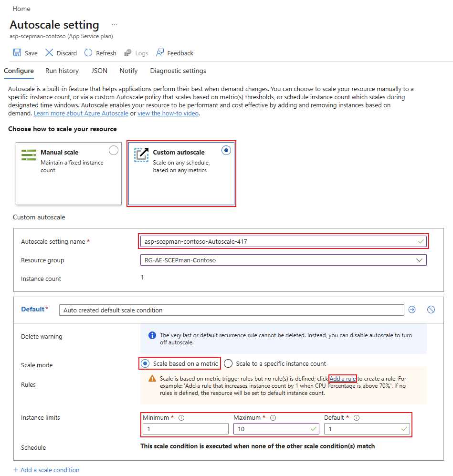The height and width of the screenshot is (476, 453).
Task: Click the Discard X icon
Action: 49,53
